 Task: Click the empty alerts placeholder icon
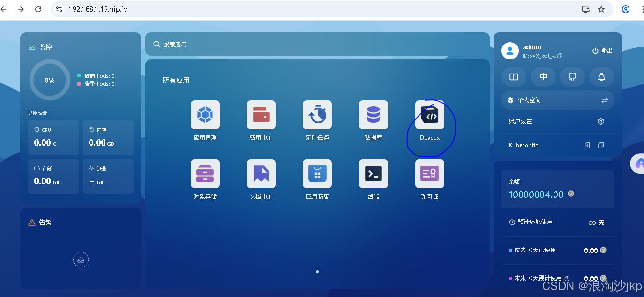pos(81,260)
